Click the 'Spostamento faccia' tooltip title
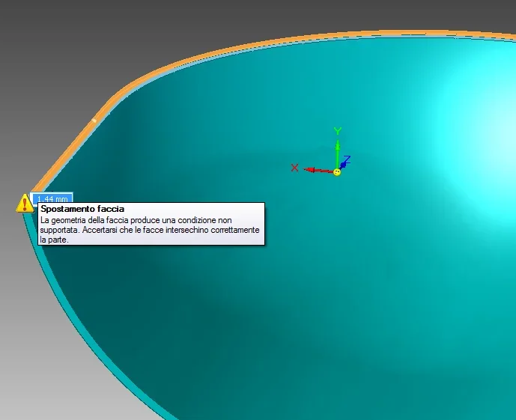The width and height of the screenshot is (516, 420). (82, 210)
